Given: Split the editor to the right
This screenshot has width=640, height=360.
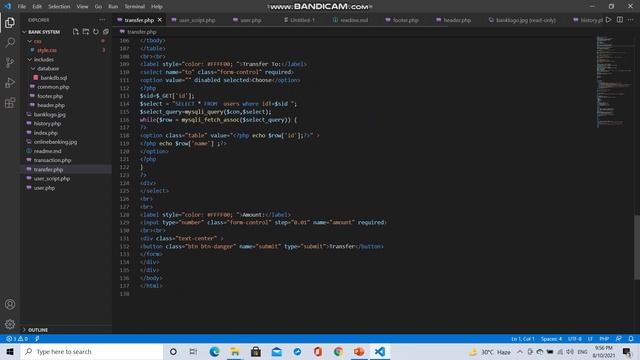Looking at the screenshot, I should [x=620, y=20].
